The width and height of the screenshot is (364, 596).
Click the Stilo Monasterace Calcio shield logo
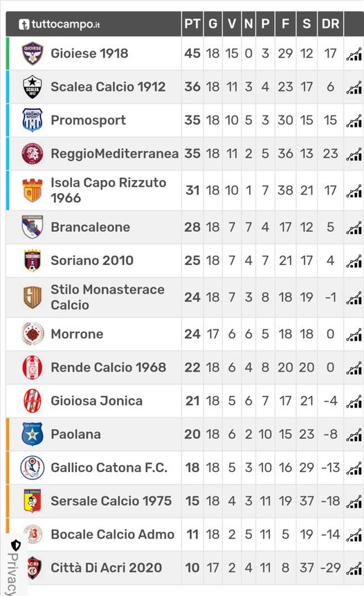click(33, 297)
